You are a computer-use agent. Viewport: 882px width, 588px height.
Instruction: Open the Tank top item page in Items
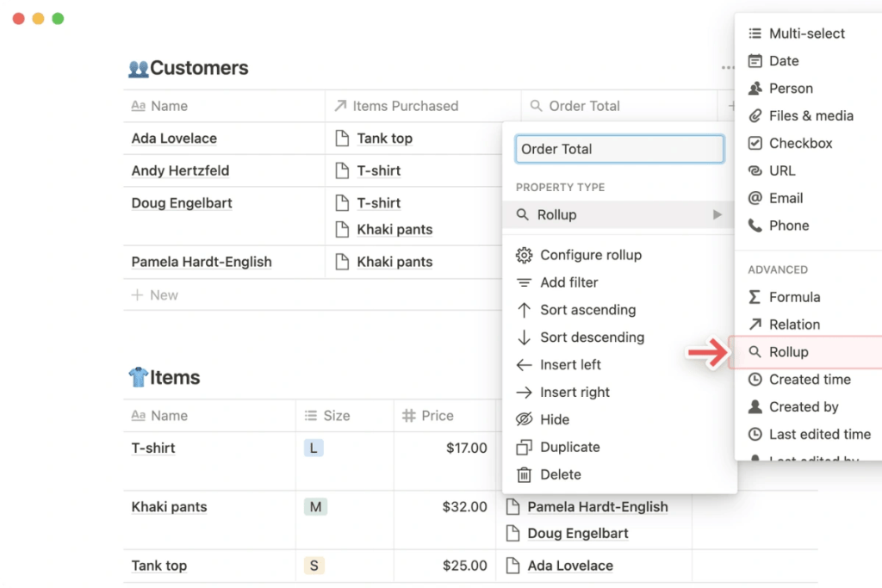point(158,566)
